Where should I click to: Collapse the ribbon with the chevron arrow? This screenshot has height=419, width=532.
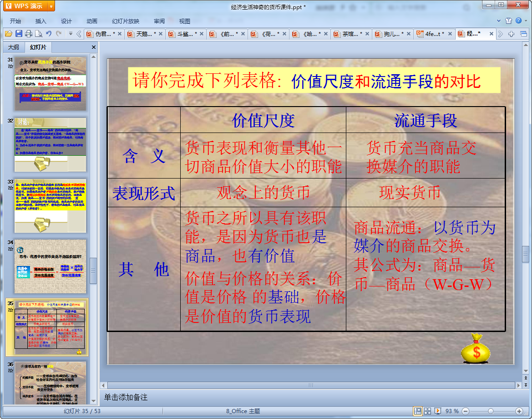point(499,20)
